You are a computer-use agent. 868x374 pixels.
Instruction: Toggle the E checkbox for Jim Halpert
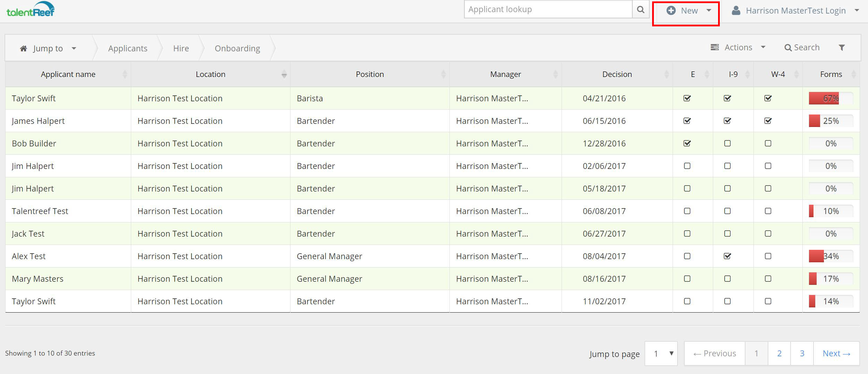(x=687, y=166)
